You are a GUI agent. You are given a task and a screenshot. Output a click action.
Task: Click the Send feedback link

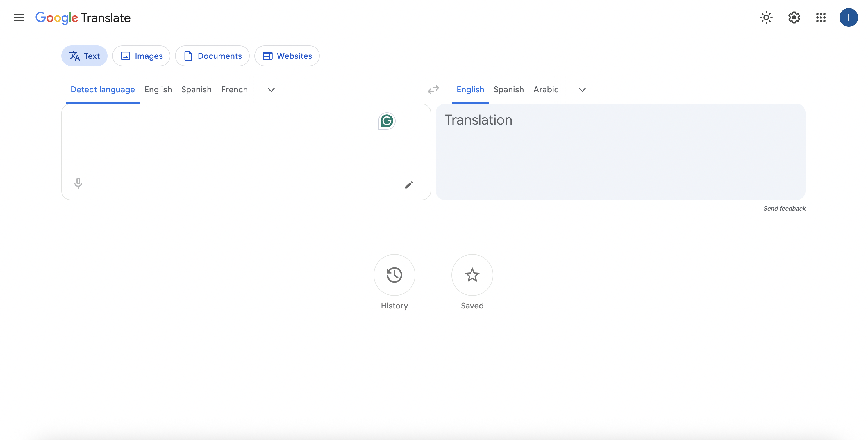coord(785,209)
